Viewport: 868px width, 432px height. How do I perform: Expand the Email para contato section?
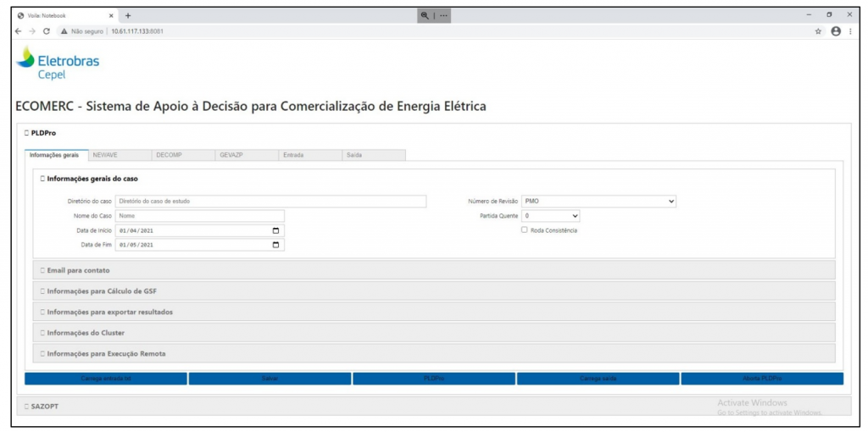(x=78, y=270)
